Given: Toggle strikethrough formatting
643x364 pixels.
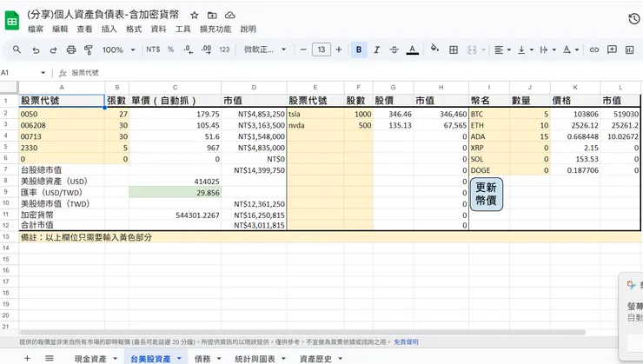Looking at the screenshot, I should [x=394, y=50].
